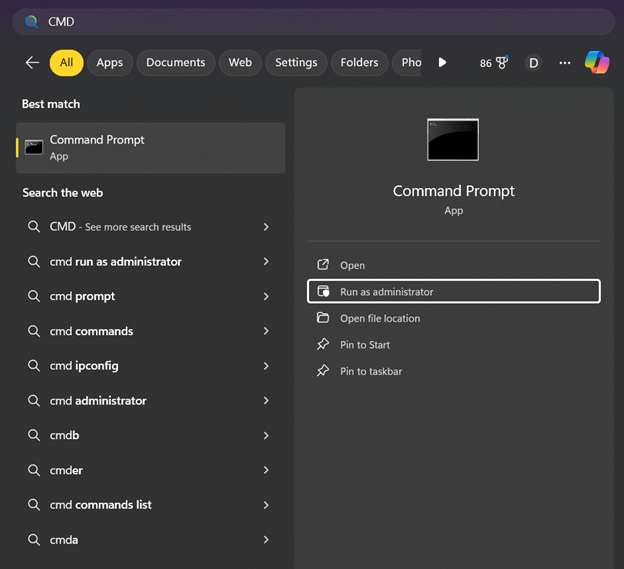The width and height of the screenshot is (624, 569).
Task: Select 'cmd commands list' web suggestion text
Action: (x=100, y=505)
